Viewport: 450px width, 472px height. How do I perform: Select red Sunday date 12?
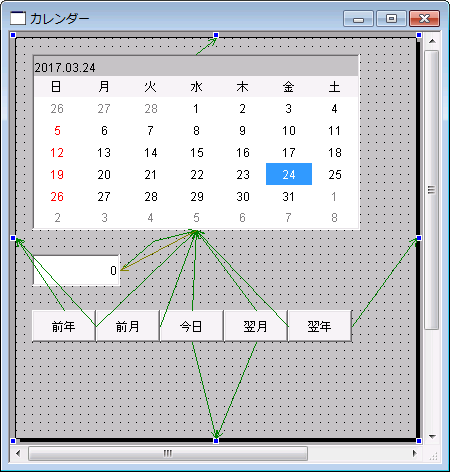pyautogui.click(x=57, y=152)
